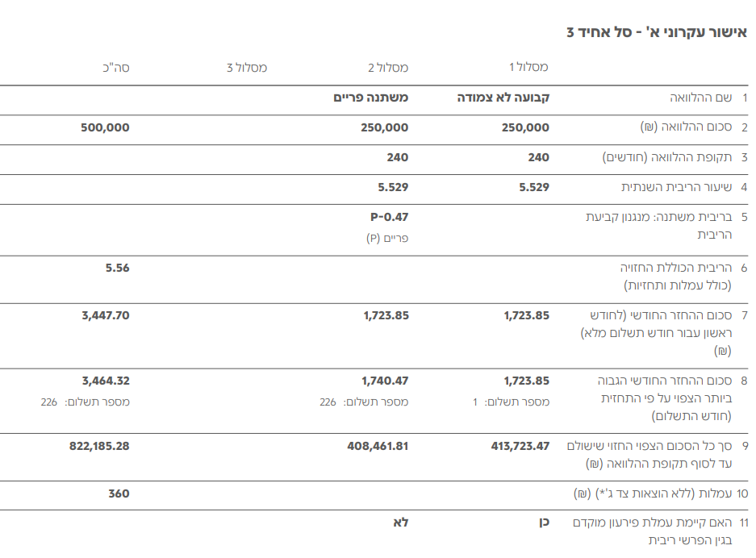Select the fees value 360
The height and width of the screenshot is (558, 756).
[x=119, y=493]
